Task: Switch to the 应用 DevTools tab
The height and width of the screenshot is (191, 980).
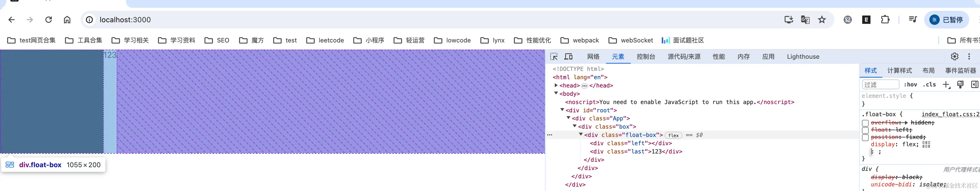Action: (x=768, y=57)
